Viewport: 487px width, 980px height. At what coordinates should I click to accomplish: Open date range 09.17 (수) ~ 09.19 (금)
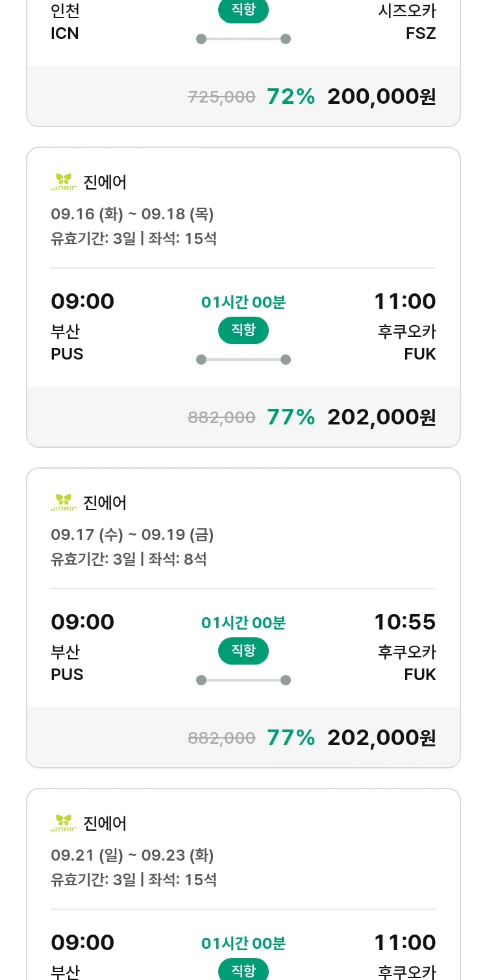132,535
